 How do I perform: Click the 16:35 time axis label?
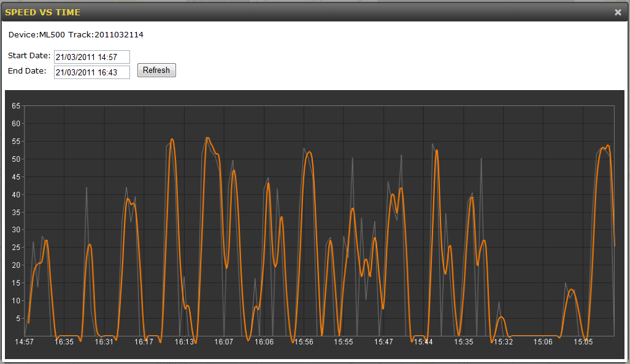pos(64,342)
